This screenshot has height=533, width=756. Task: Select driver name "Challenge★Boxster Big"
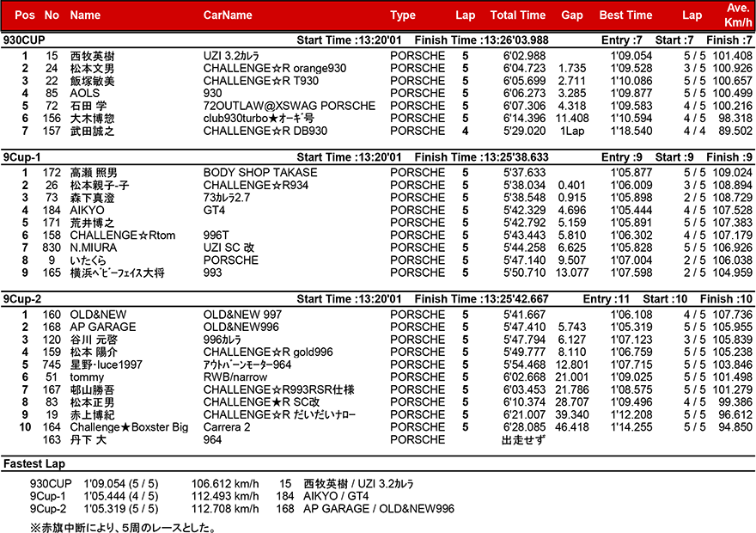tap(129, 427)
